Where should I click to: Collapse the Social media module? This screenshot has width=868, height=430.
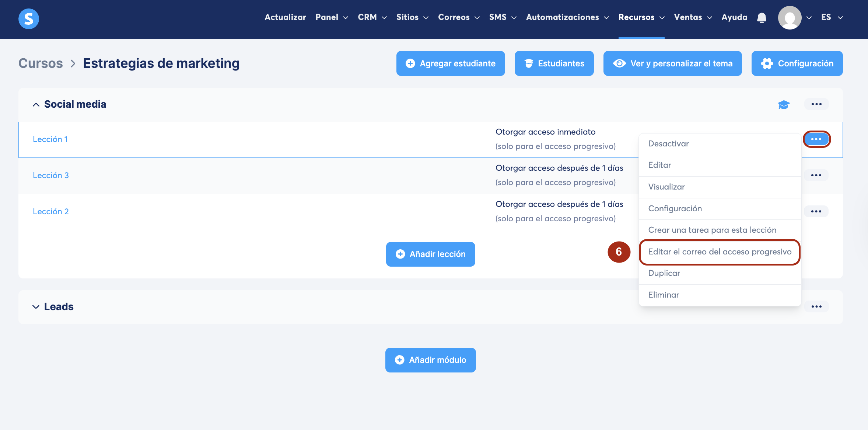tap(36, 105)
